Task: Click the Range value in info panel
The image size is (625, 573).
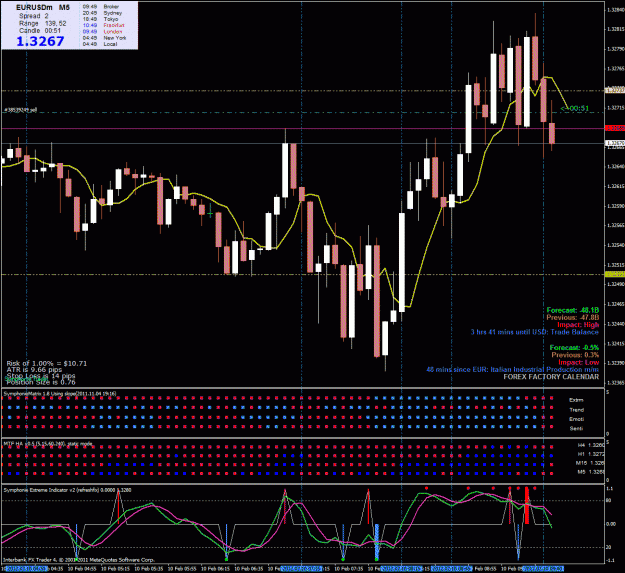Action: (55, 24)
